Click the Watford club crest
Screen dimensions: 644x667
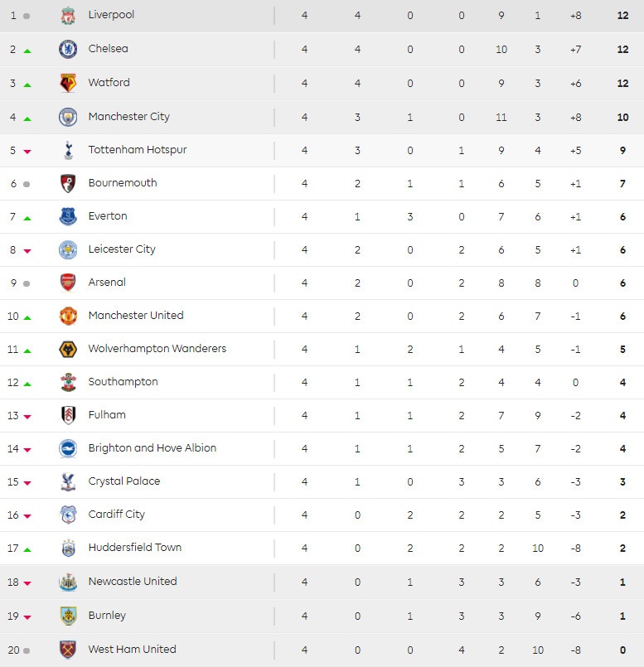68,83
